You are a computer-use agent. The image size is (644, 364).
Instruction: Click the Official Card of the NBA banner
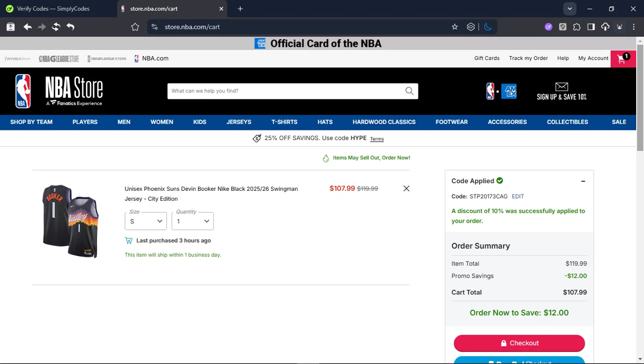click(x=318, y=43)
